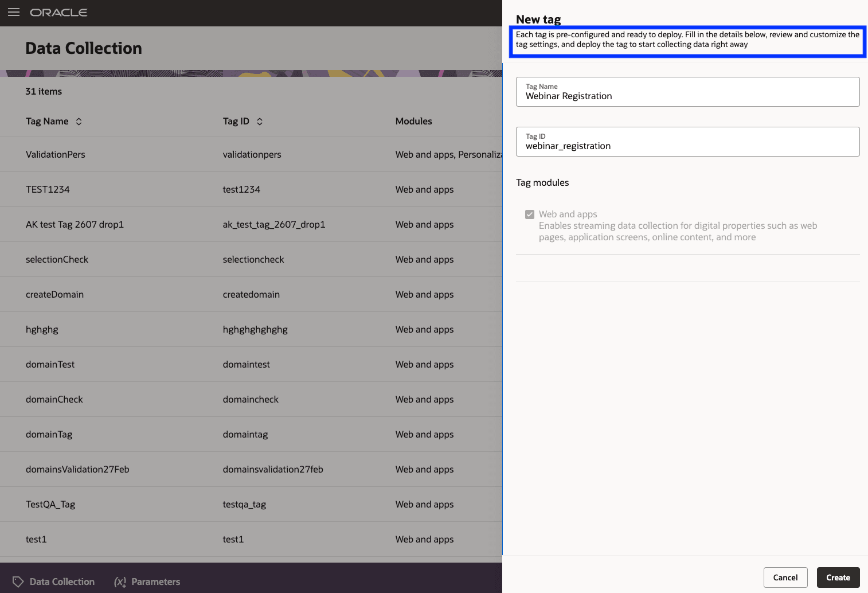868x593 pixels.
Task: Click the createdomain tag ID cell
Action: [x=251, y=294]
